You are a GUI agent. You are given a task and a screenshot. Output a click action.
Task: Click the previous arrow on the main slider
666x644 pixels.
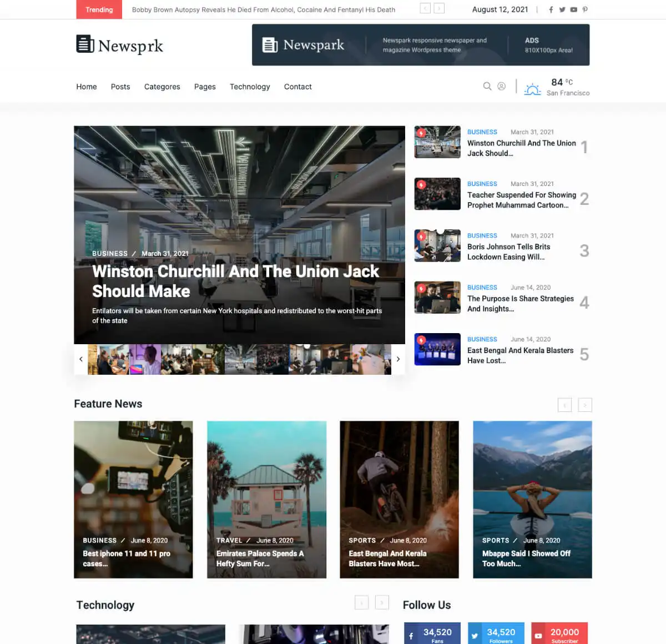(81, 359)
